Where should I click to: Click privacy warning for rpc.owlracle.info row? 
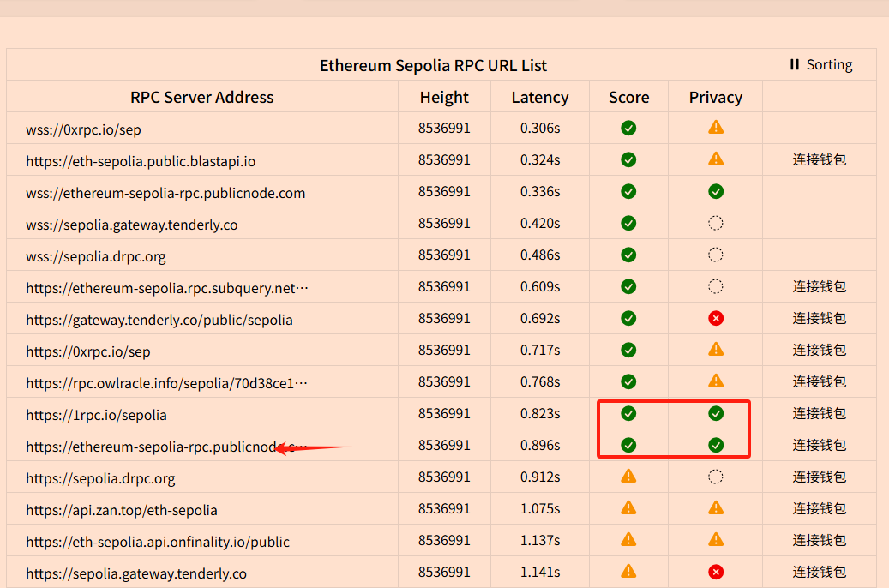coord(716,381)
